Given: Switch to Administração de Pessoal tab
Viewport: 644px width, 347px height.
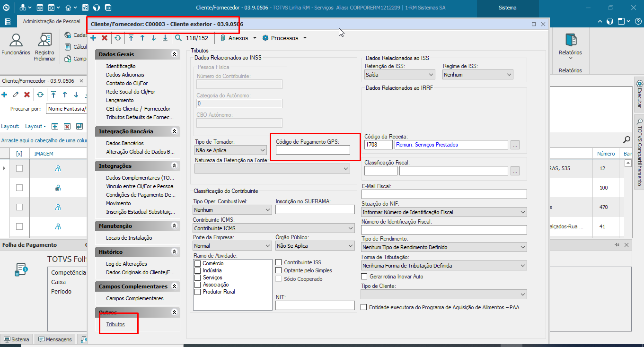Looking at the screenshot, I should 52,21.
